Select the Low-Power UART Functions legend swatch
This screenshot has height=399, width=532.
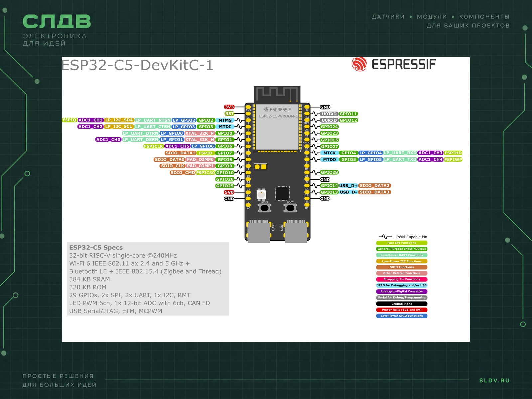click(x=402, y=255)
